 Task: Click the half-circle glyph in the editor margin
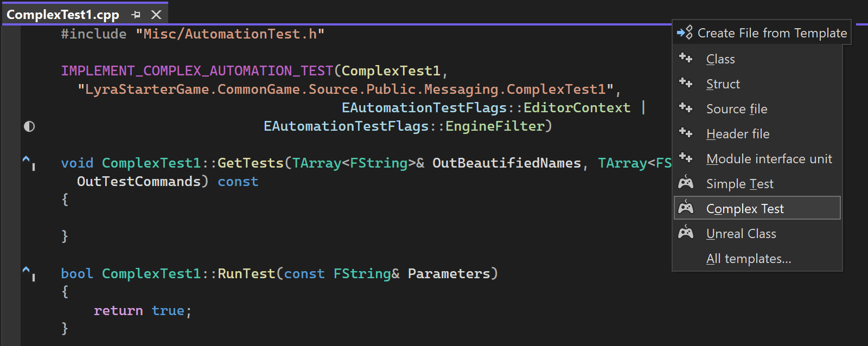[x=29, y=126]
